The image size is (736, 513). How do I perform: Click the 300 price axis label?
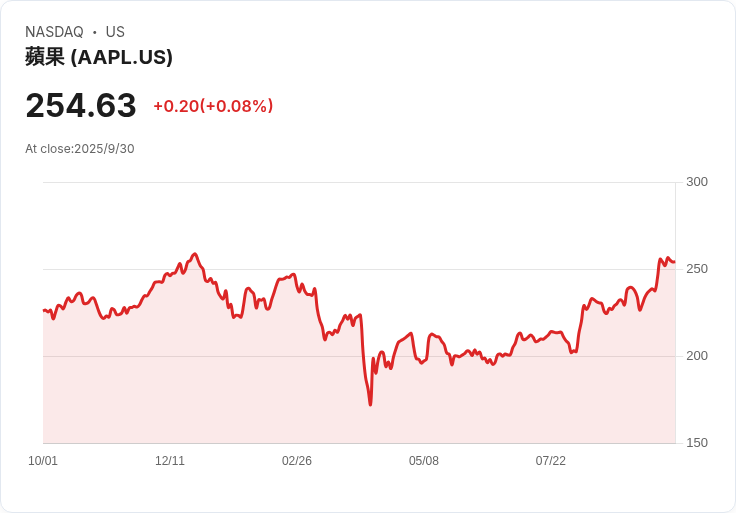(697, 182)
